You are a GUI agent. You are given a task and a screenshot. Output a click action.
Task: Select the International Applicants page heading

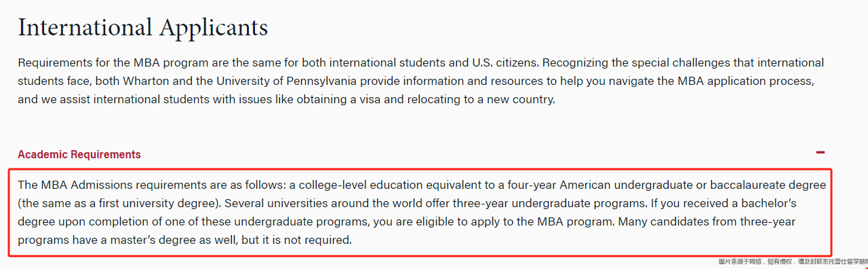point(143,27)
